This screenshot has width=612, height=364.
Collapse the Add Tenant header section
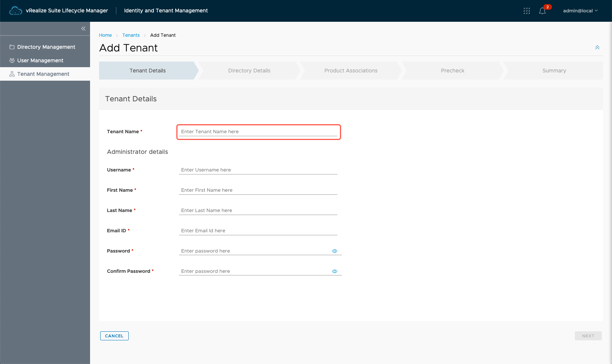coord(597,48)
